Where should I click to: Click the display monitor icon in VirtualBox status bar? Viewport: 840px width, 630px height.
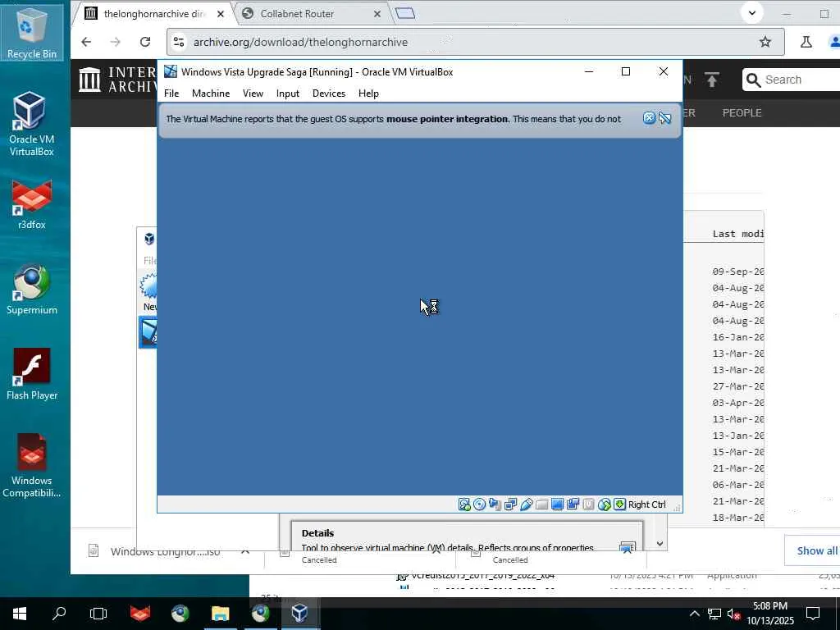[557, 504]
